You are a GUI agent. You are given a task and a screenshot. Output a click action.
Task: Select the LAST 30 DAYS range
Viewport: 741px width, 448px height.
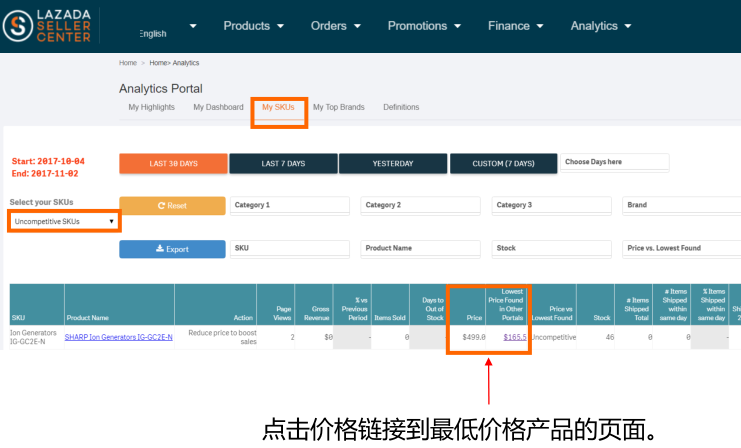(173, 164)
